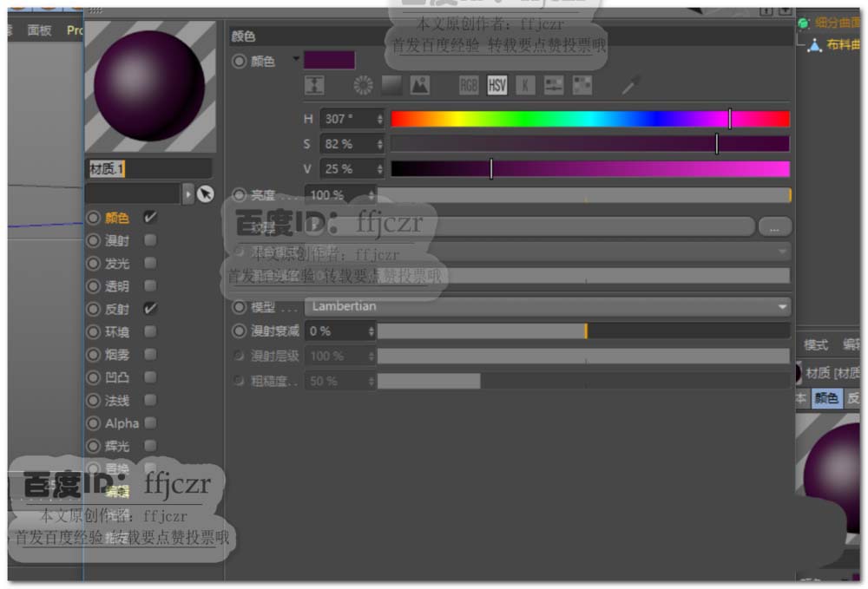Click the radio circle next to 漫射
868x589 pixels.
94,240
